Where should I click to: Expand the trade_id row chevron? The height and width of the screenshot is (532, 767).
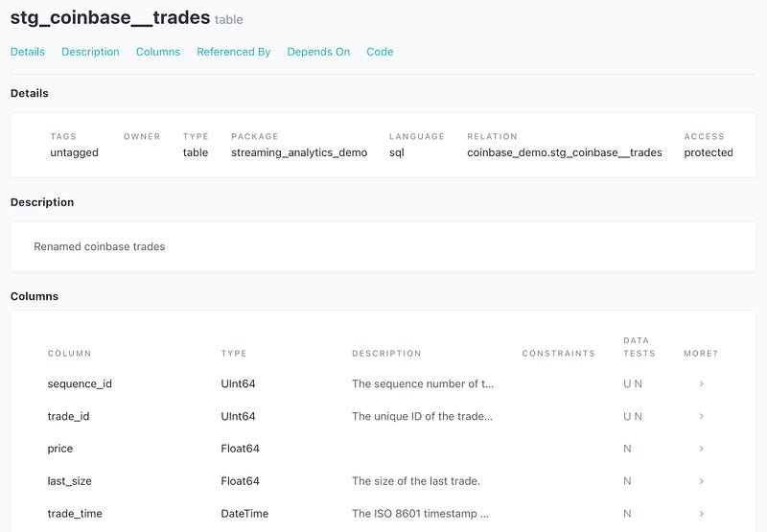(701, 416)
